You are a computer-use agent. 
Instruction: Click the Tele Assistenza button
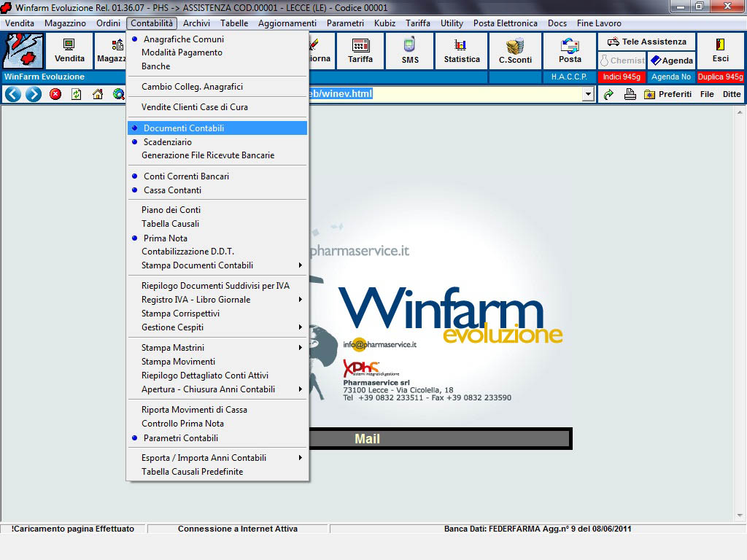tap(646, 42)
